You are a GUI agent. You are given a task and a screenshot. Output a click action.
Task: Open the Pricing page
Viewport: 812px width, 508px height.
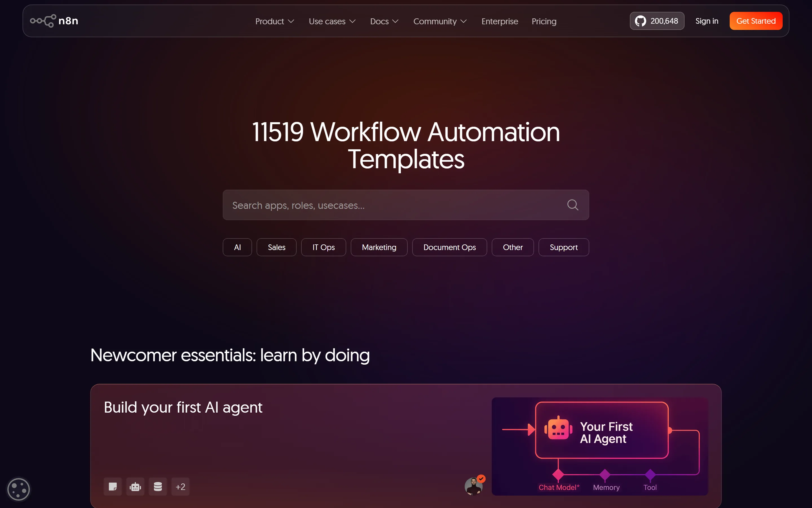[x=544, y=21]
